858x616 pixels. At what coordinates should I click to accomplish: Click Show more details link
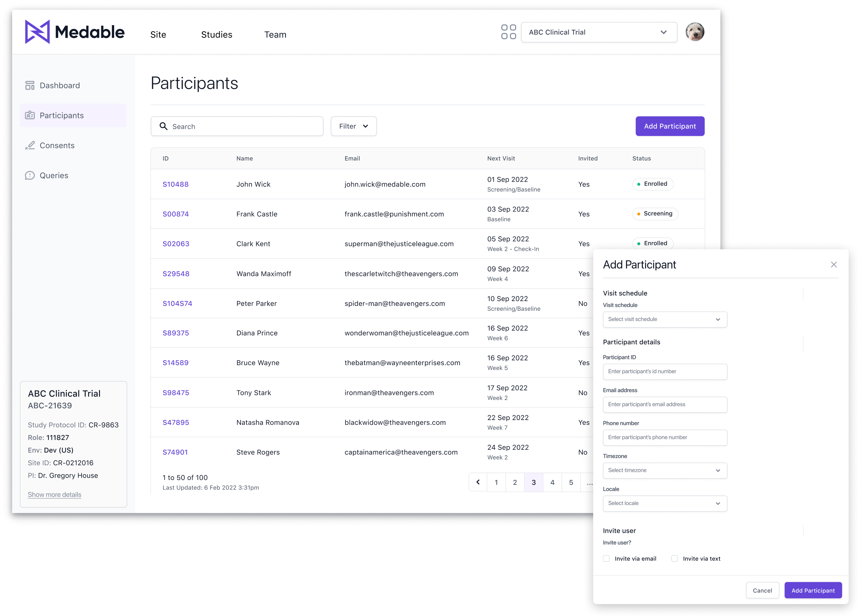click(x=55, y=494)
